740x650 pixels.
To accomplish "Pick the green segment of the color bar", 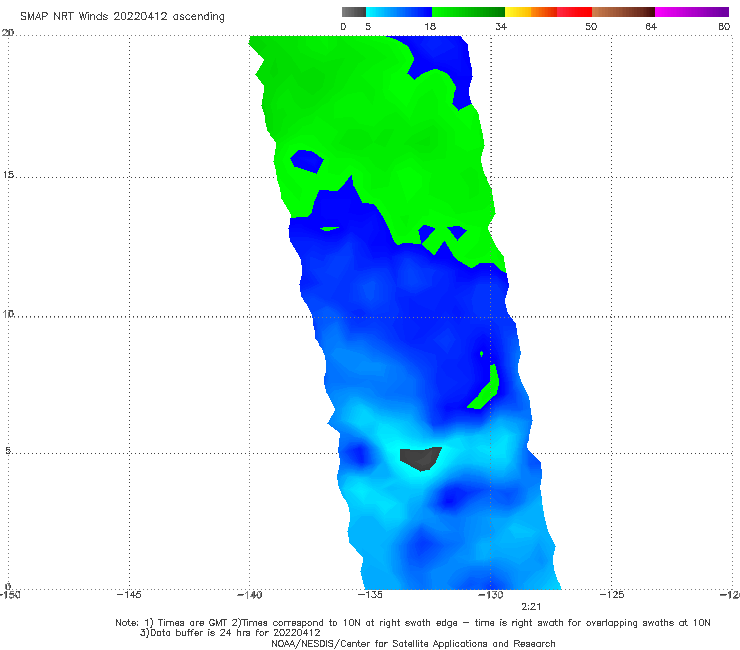I will (468, 12).
